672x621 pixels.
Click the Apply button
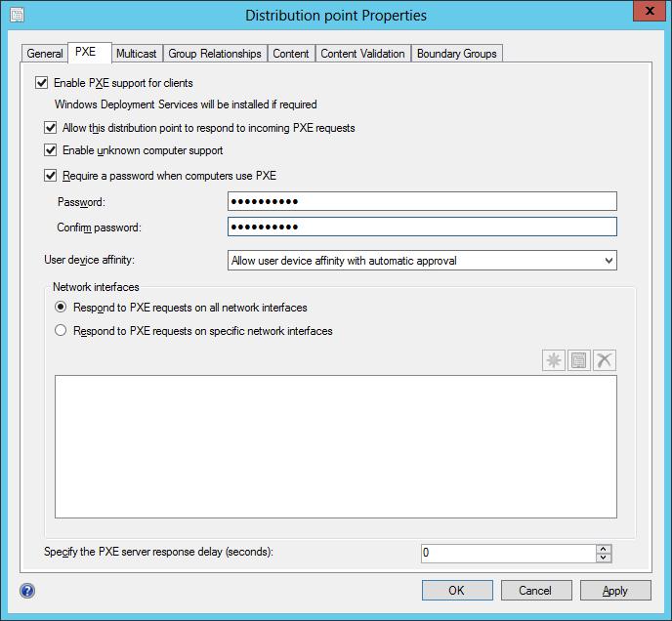615,591
